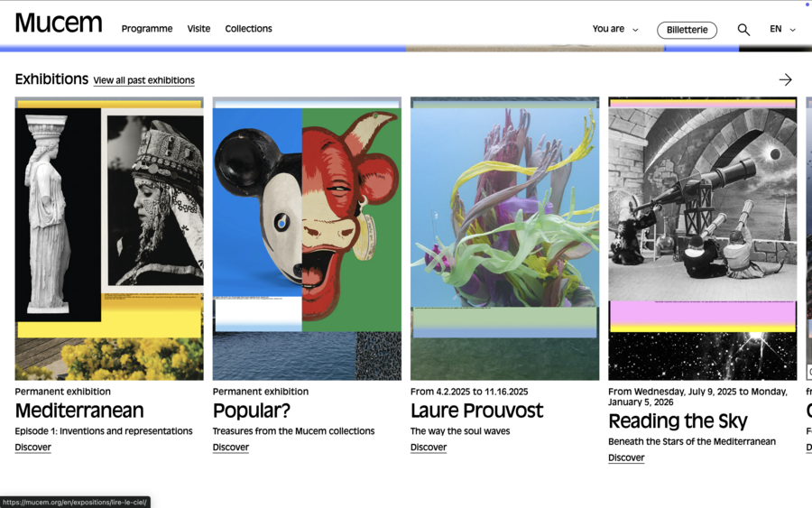Open the Laure Prouvost exhibition title

coord(476,411)
